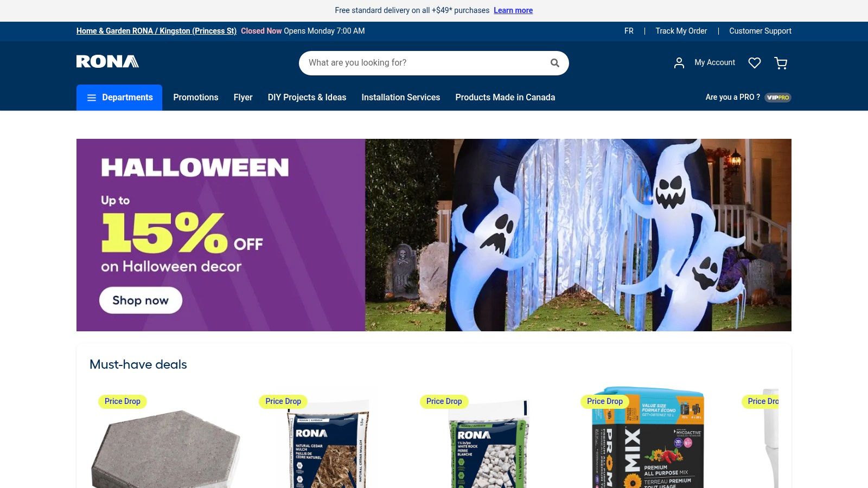The image size is (868, 488).
Task: Open Products Made in Canada
Action: coord(505,98)
